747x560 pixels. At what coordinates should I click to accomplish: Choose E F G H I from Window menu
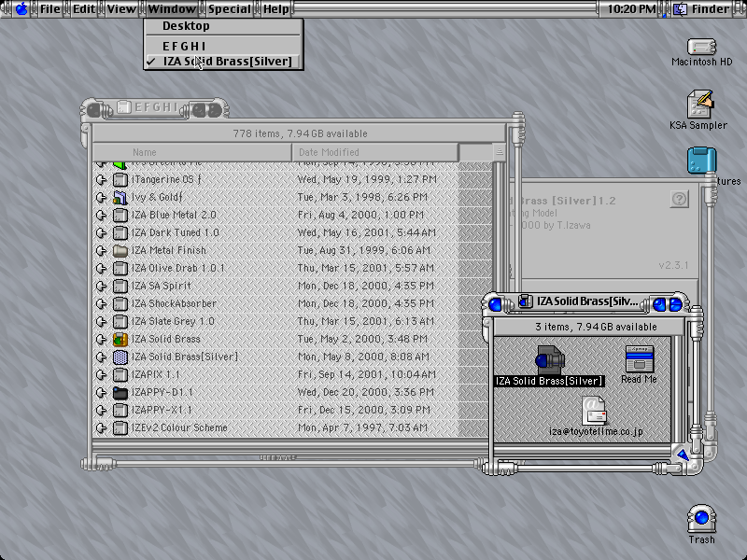[x=223, y=46]
